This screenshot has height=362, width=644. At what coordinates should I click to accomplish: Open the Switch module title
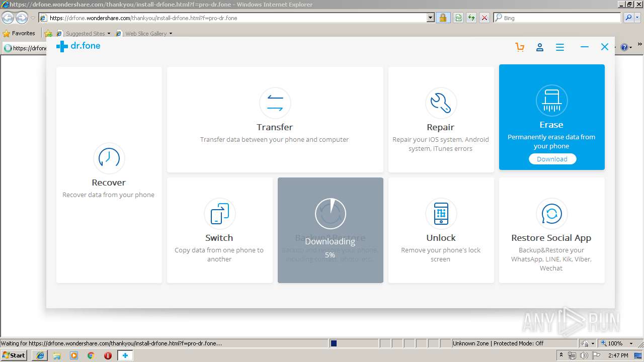click(x=219, y=238)
